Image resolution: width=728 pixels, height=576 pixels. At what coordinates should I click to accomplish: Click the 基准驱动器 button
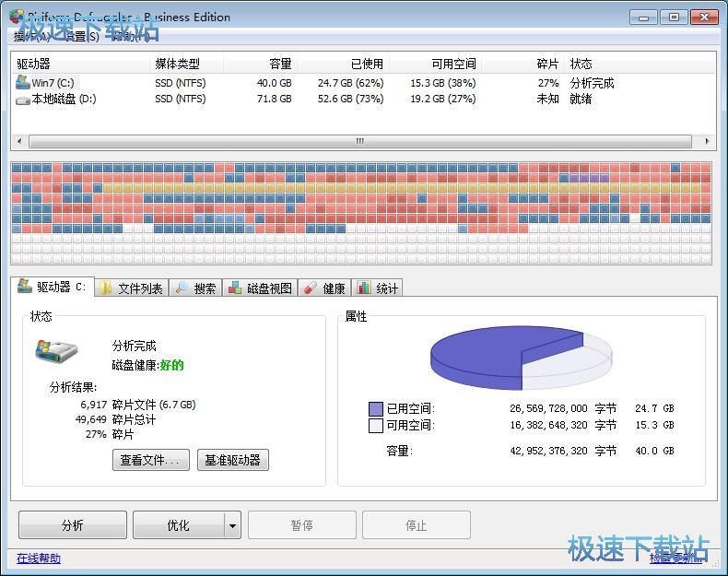tap(232, 460)
